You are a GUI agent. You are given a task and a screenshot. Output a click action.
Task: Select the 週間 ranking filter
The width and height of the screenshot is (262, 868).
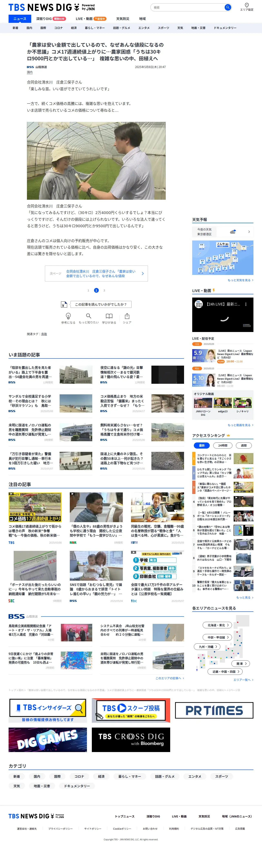pos(243,446)
